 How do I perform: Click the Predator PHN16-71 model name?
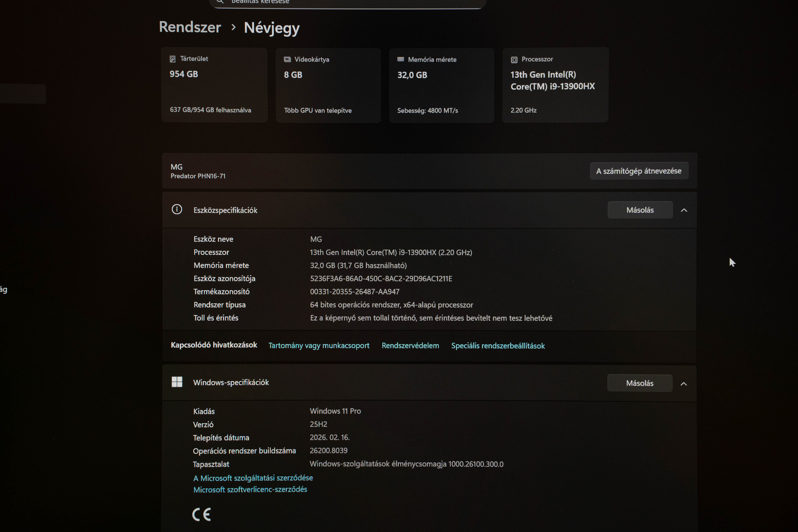point(198,176)
